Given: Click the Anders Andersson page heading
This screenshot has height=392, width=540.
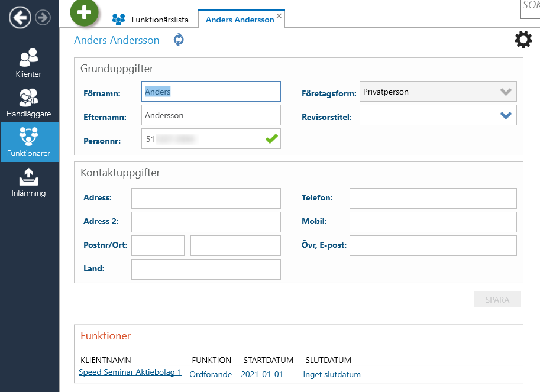Looking at the screenshot, I should pos(117,40).
